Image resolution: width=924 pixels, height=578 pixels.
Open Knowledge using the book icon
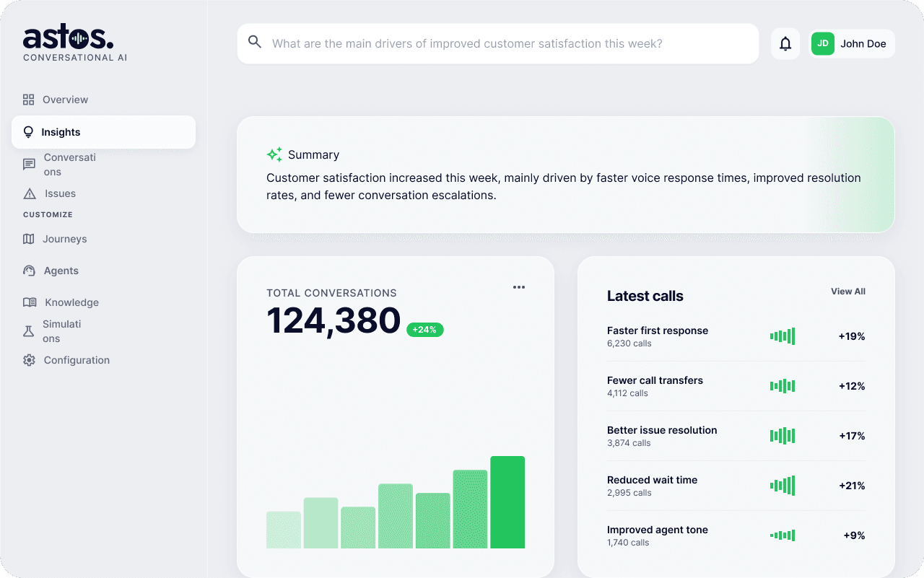click(x=28, y=302)
